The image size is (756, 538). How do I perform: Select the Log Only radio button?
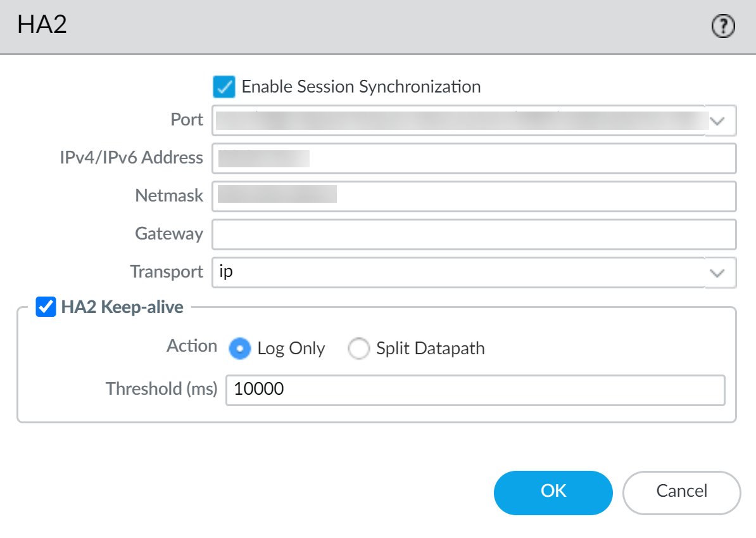coord(240,349)
